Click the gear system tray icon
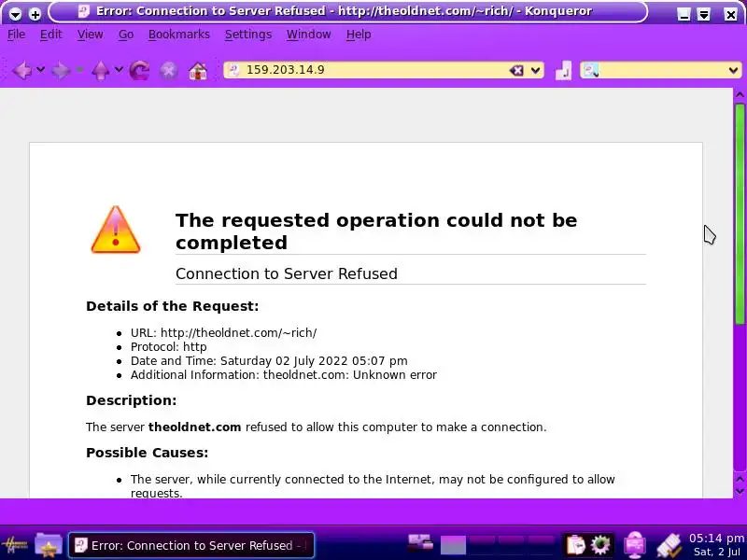This screenshot has width=747, height=560. click(x=599, y=545)
